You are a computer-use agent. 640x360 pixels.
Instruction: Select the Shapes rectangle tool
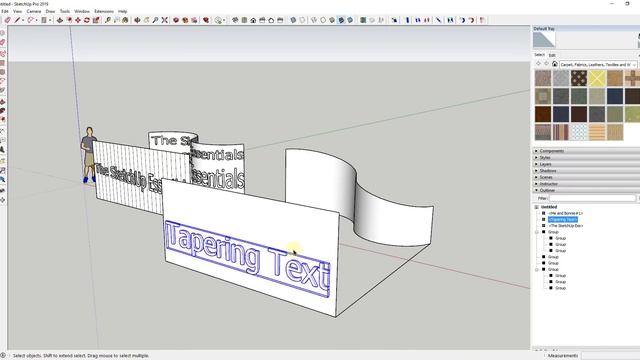coord(44,20)
